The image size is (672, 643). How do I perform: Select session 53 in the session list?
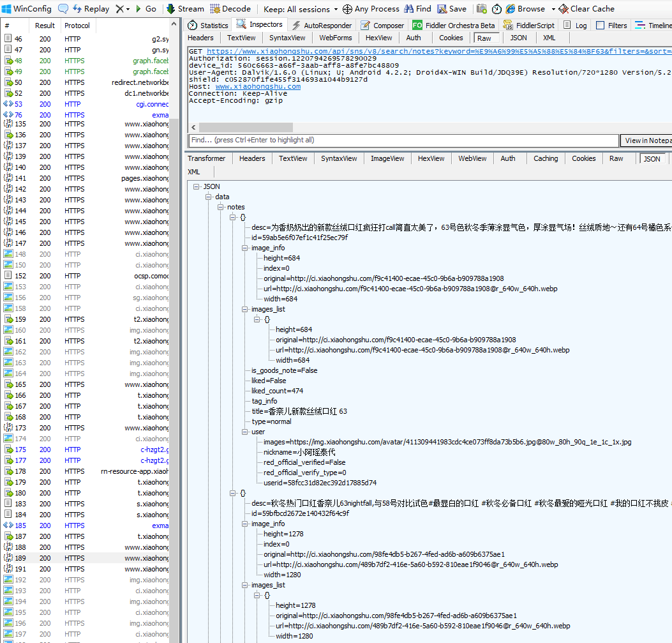tap(86, 104)
